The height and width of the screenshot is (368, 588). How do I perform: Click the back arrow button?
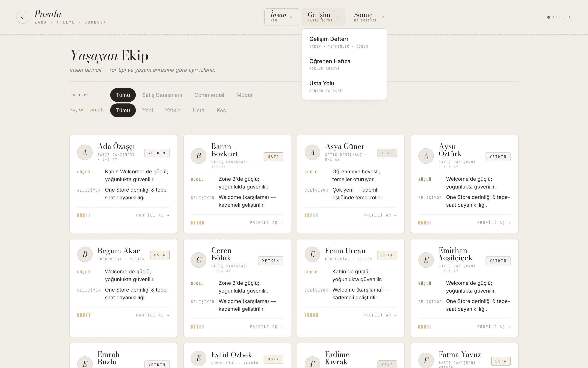(x=23, y=17)
